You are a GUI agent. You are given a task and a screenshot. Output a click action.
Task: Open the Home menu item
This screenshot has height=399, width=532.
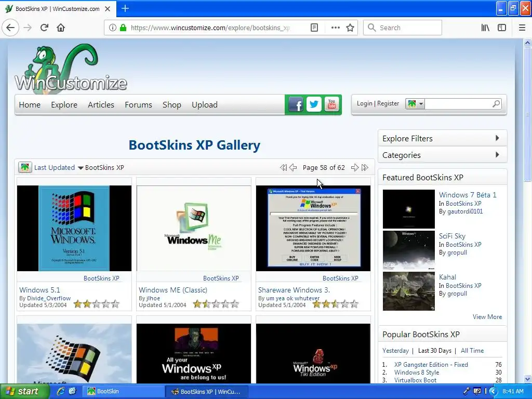point(30,105)
